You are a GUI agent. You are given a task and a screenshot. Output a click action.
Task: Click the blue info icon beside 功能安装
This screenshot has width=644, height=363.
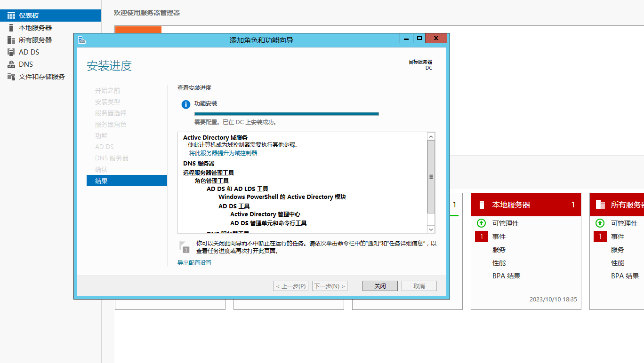(x=186, y=104)
